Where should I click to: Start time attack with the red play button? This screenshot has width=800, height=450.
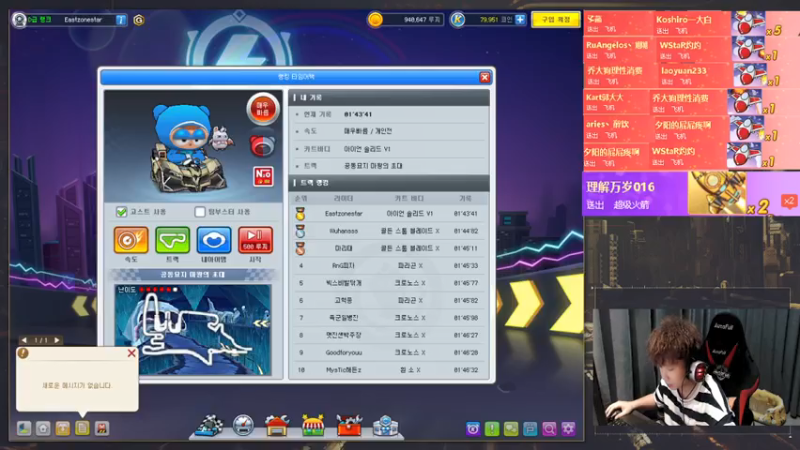pyautogui.click(x=255, y=240)
